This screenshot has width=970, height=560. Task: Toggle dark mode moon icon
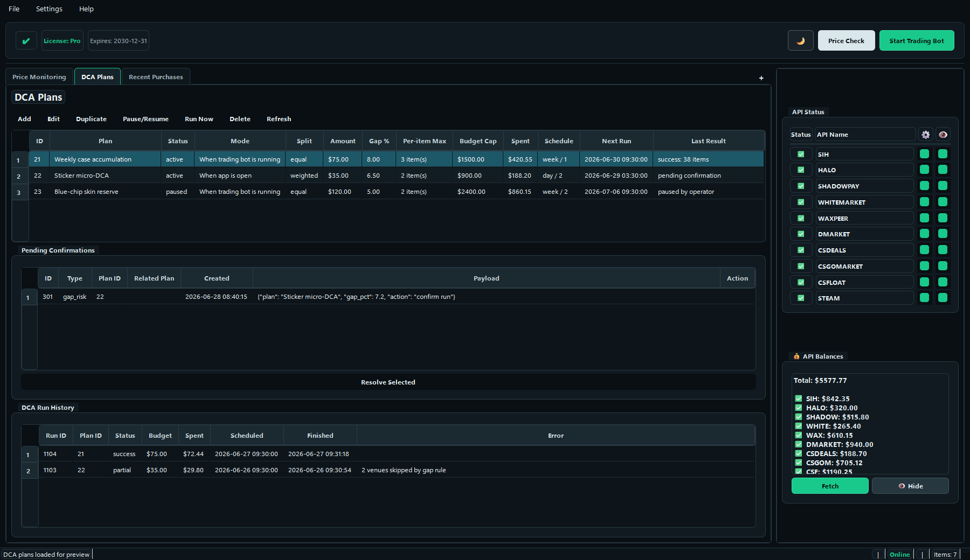(x=800, y=40)
